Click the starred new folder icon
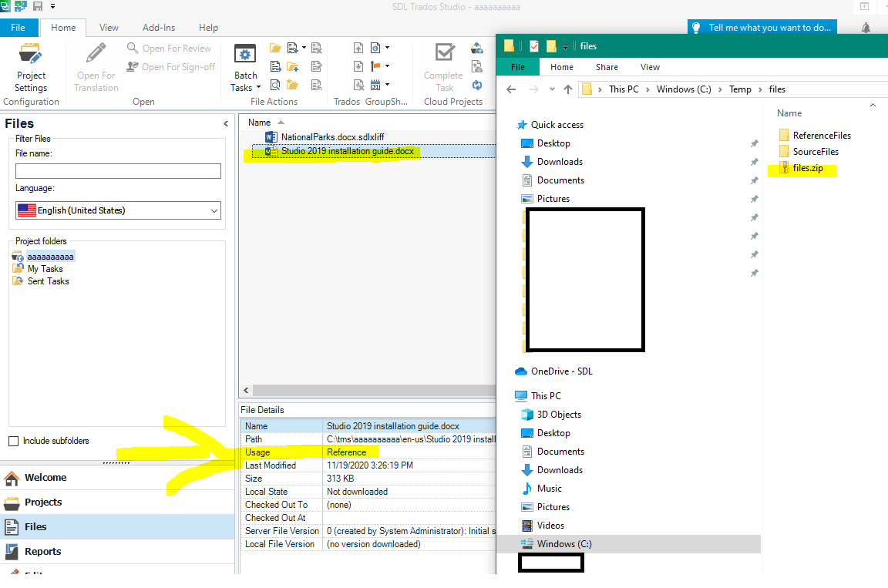The image size is (888, 588). tap(292, 85)
